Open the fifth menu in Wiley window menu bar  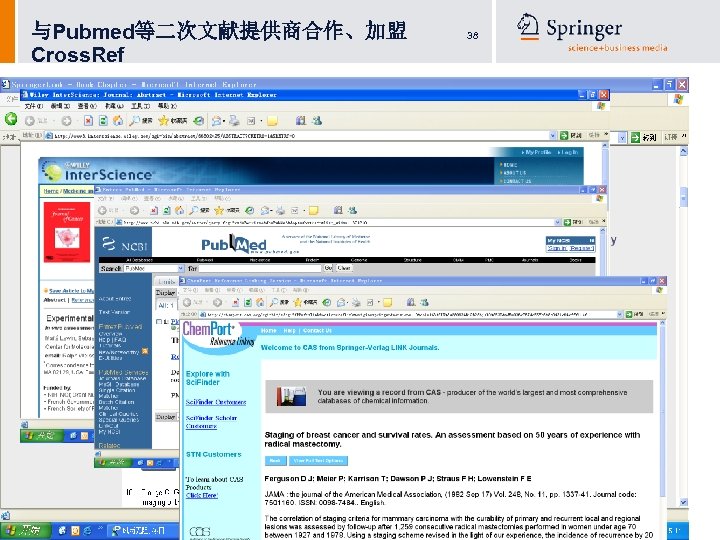[x=141, y=106]
